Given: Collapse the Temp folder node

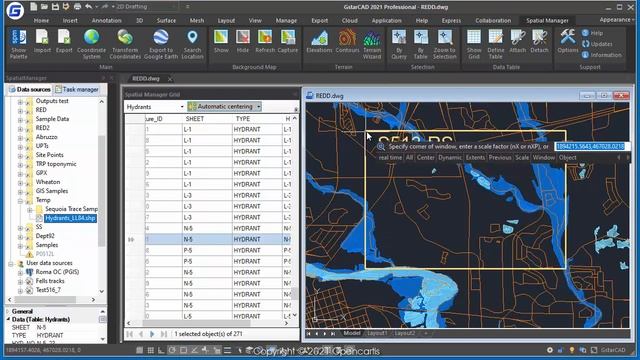Looking at the screenshot, I should 20,200.
